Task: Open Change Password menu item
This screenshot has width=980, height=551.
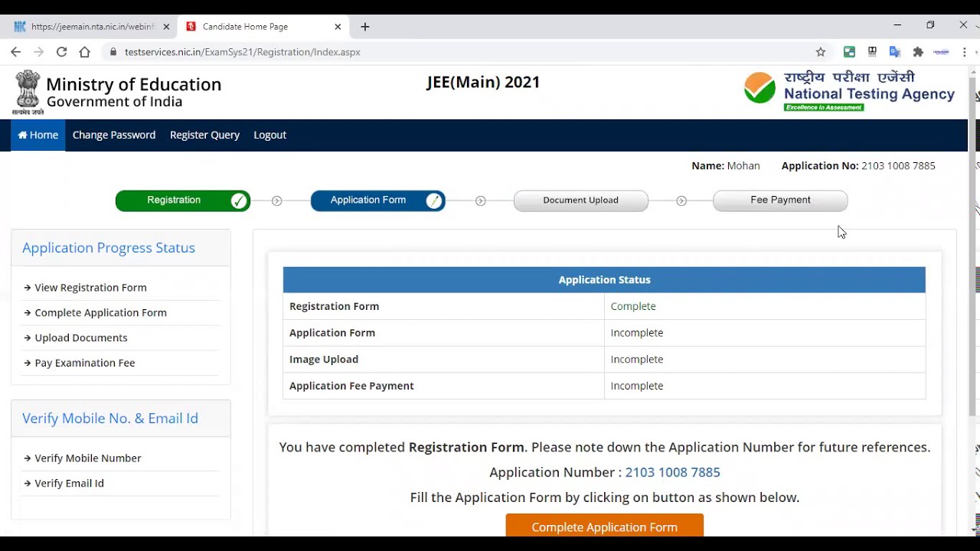Action: point(114,135)
